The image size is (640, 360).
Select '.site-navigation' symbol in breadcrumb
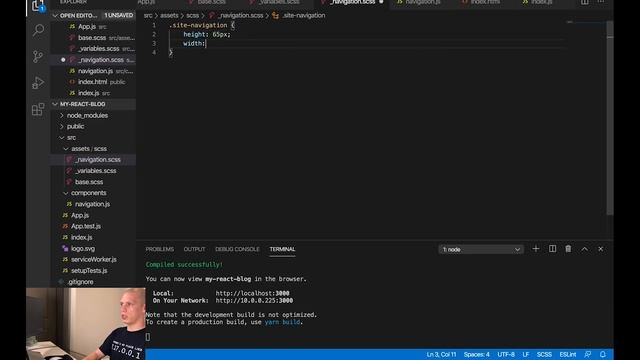(304, 16)
